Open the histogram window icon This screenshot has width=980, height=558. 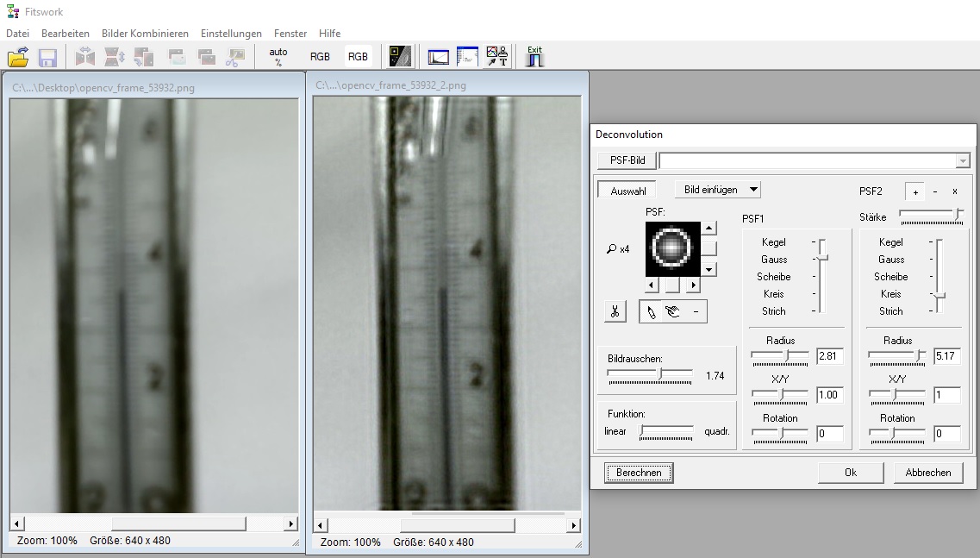pyautogui.click(x=438, y=58)
